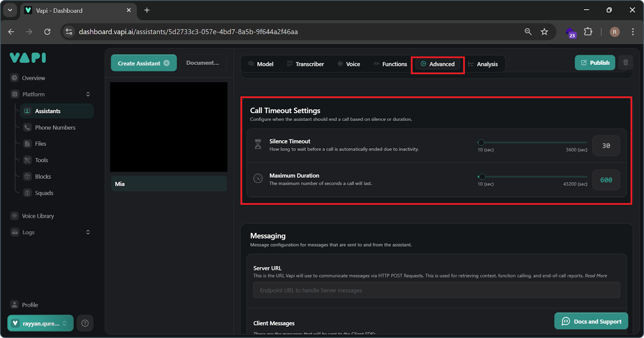
Task: Open the Read More link
Action: click(x=596, y=276)
